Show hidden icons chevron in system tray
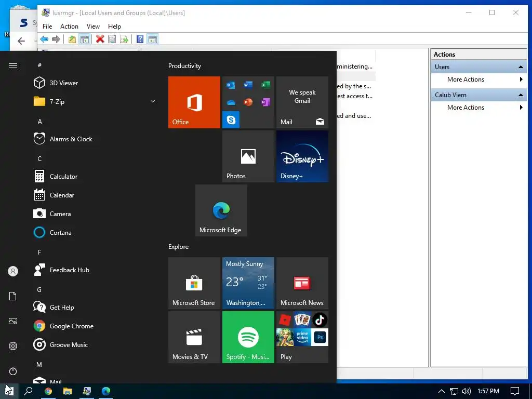This screenshot has width=532, height=399. pyautogui.click(x=442, y=391)
